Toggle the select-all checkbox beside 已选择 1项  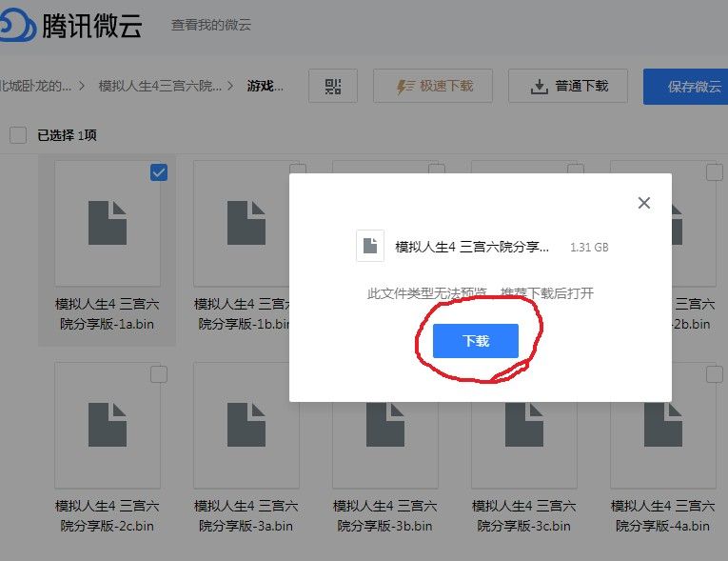pyautogui.click(x=18, y=135)
